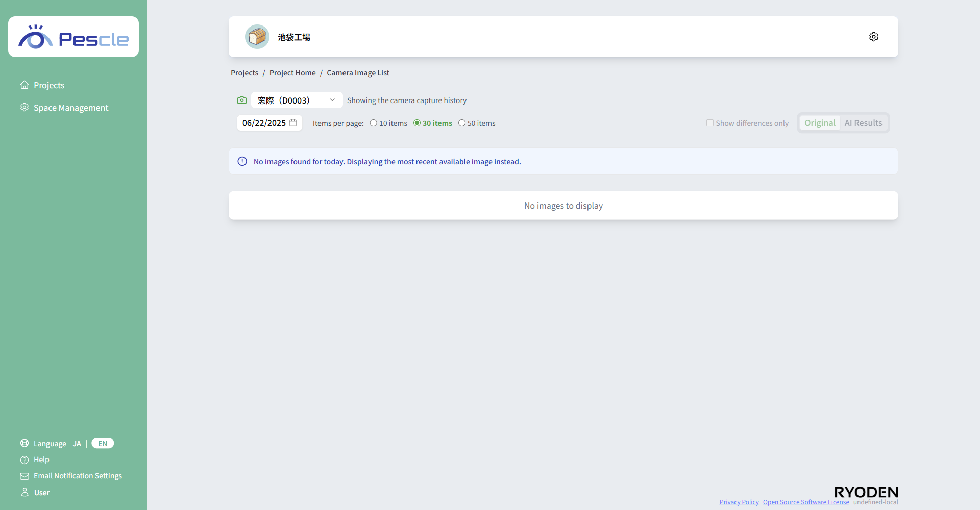Viewport: 980px width, 510px height.
Task: Click the user profile icon
Action: [24, 492]
